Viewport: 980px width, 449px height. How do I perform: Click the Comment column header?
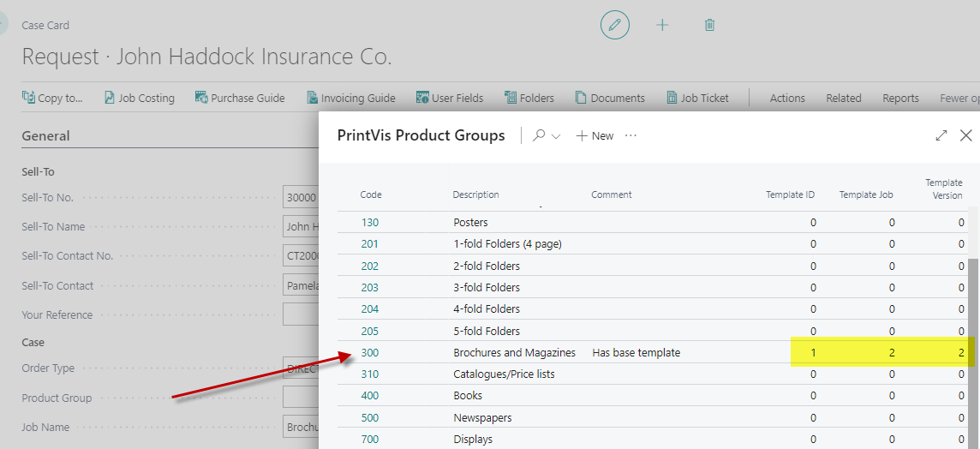point(612,195)
